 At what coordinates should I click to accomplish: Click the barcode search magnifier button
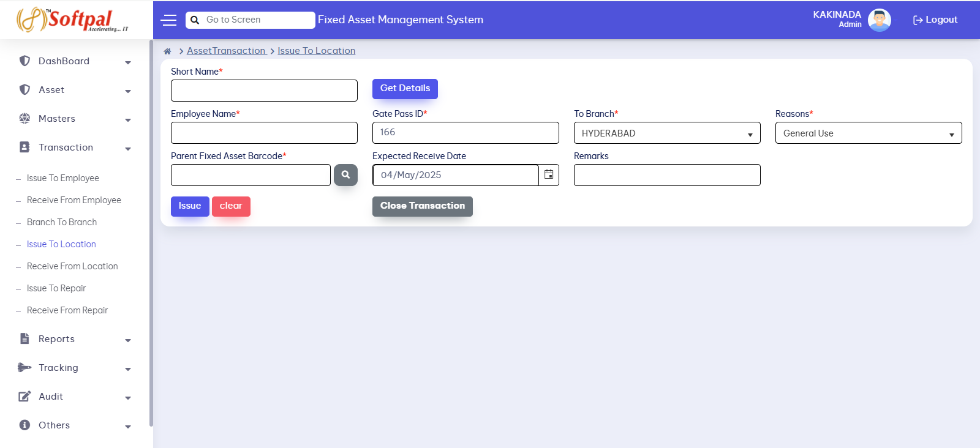click(x=345, y=175)
